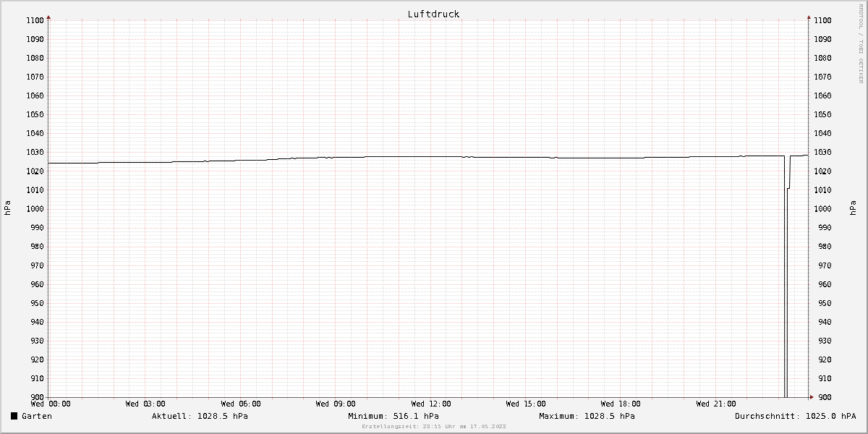Click the 900 label on the left axis
This screenshot has height=434, width=868.
(x=37, y=397)
